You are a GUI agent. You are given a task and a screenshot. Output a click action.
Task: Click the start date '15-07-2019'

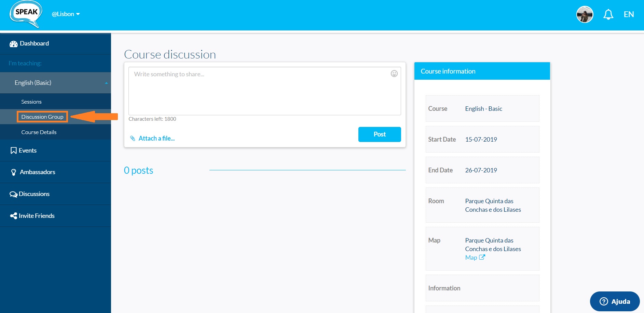[x=481, y=140]
